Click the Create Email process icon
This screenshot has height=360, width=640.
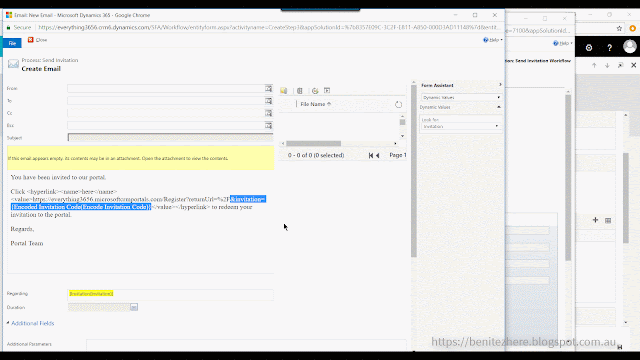(13, 64)
